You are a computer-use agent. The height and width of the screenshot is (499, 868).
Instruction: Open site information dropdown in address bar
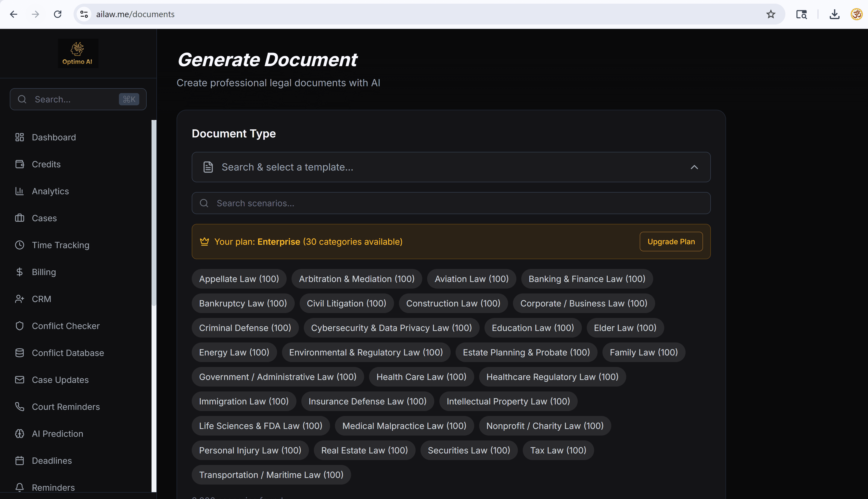[84, 14]
